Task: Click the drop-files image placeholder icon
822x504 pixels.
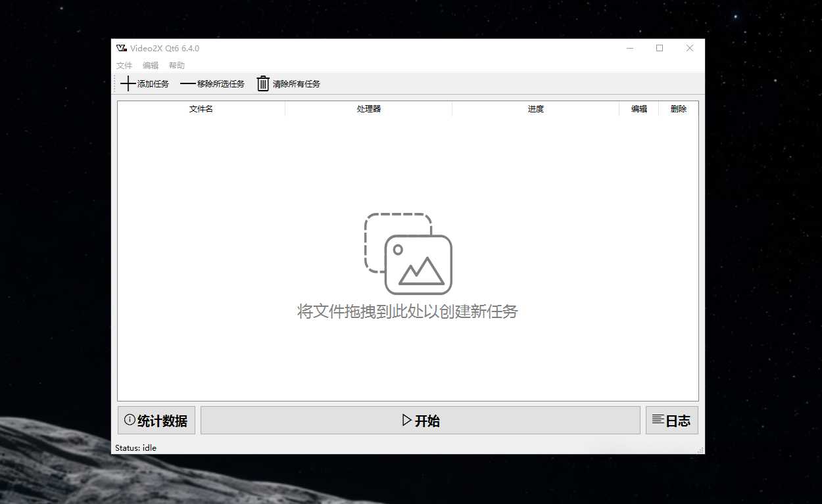Action: tap(408, 254)
